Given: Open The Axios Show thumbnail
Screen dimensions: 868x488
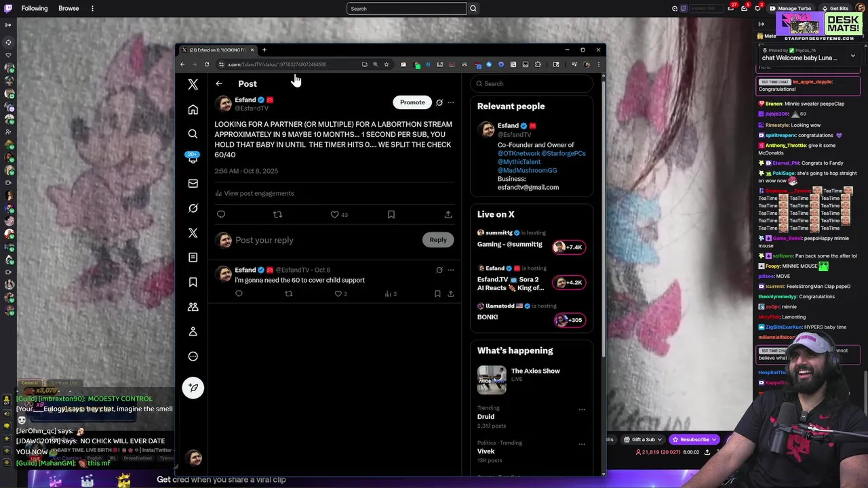Looking at the screenshot, I should 492,380.
